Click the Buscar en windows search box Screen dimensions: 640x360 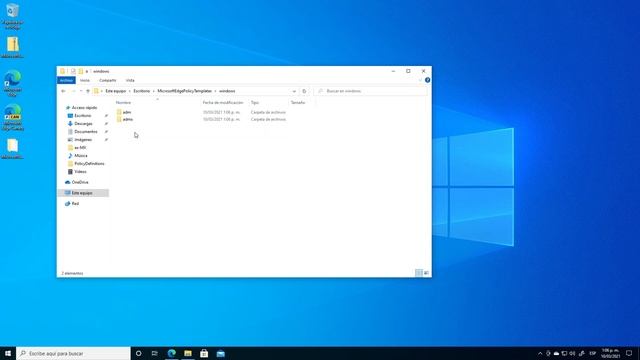click(x=371, y=91)
